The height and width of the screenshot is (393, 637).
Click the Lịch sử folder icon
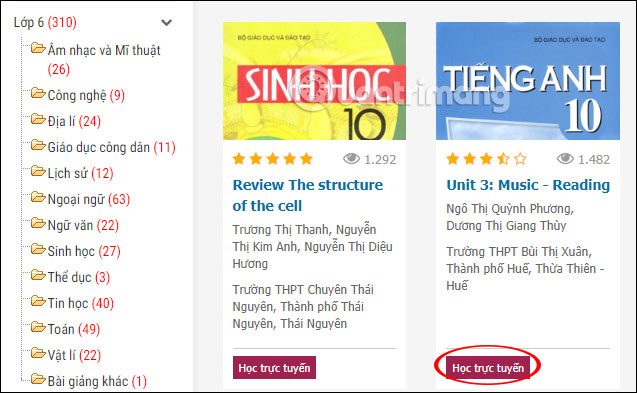pyautogui.click(x=38, y=171)
